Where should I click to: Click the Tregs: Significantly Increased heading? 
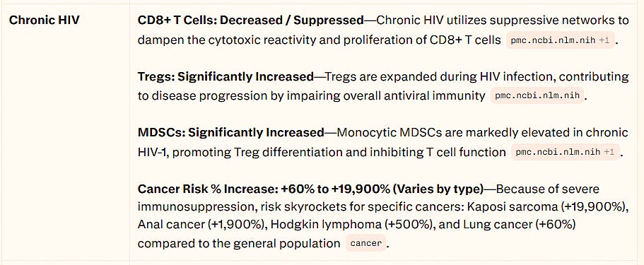pos(226,76)
